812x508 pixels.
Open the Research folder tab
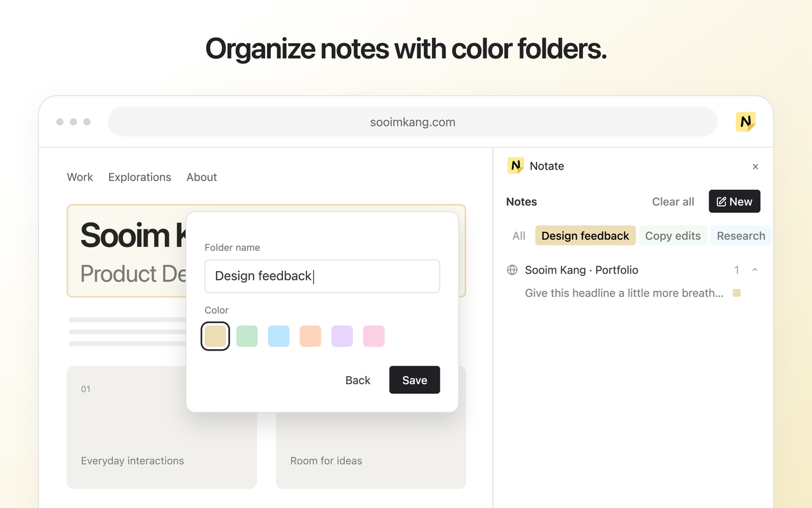tap(741, 236)
